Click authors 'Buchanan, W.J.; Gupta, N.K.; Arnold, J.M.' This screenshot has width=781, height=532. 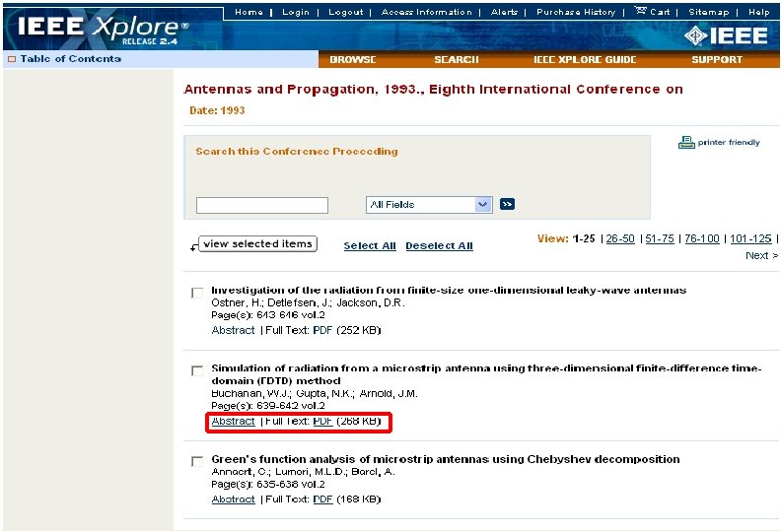pyautogui.click(x=315, y=394)
